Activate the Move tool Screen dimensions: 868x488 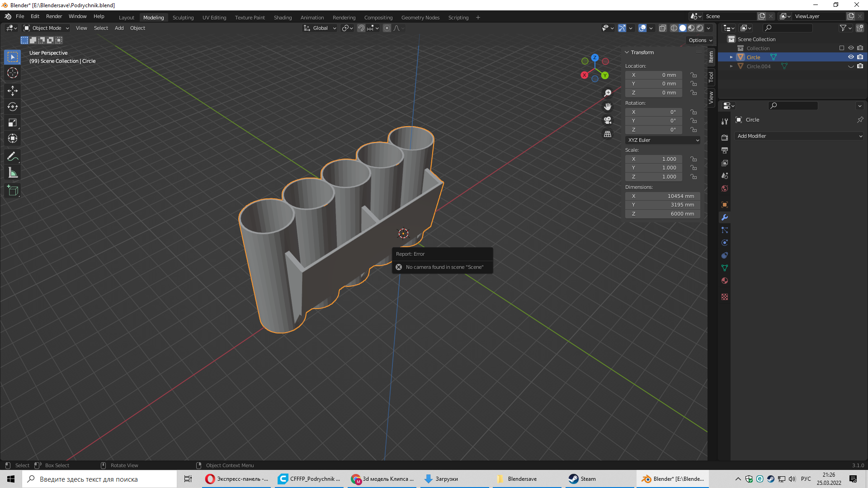pos(13,91)
